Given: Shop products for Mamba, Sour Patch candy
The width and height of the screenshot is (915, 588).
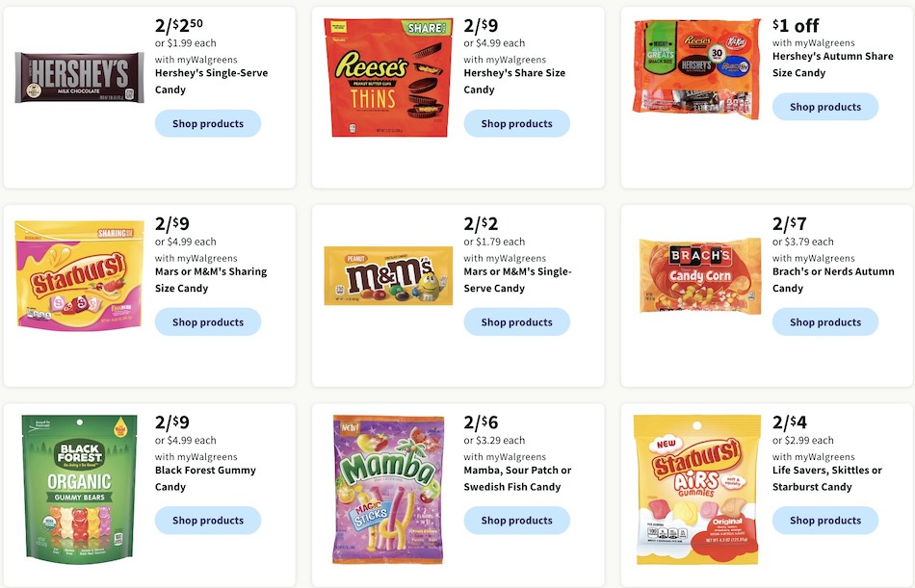Looking at the screenshot, I should click(x=516, y=521).
